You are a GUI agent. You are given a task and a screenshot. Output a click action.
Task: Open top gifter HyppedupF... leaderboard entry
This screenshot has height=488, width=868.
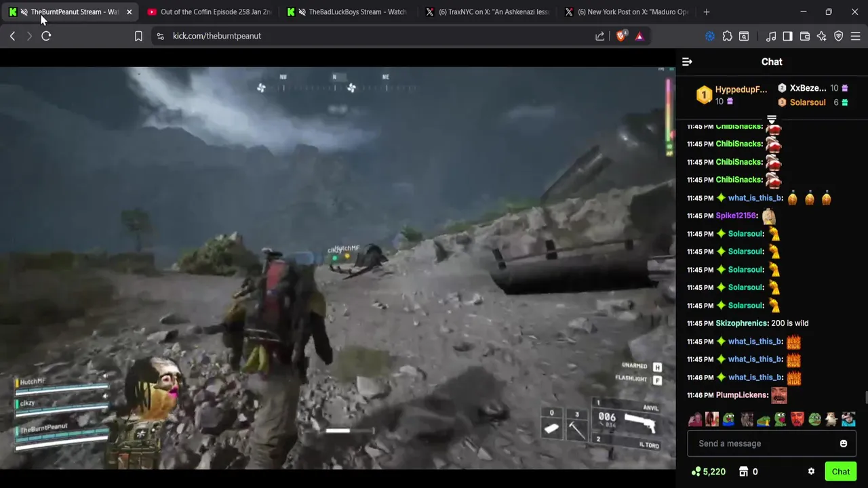[x=732, y=95]
